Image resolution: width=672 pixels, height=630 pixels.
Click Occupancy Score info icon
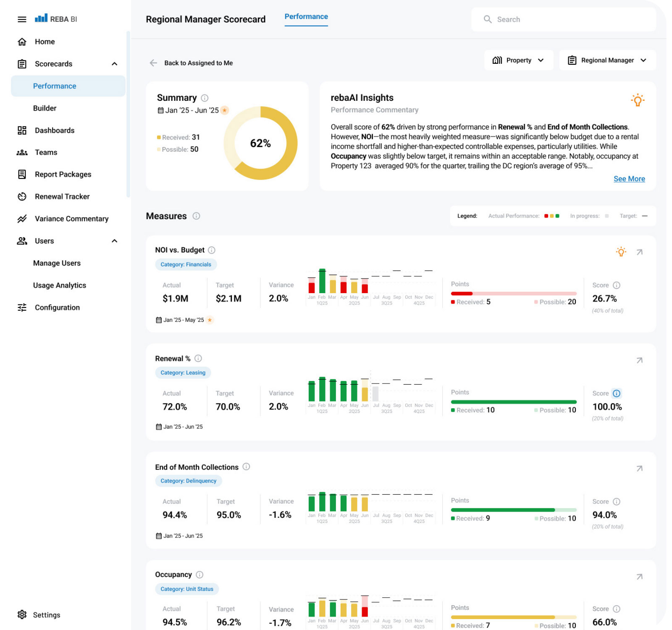[x=617, y=609]
